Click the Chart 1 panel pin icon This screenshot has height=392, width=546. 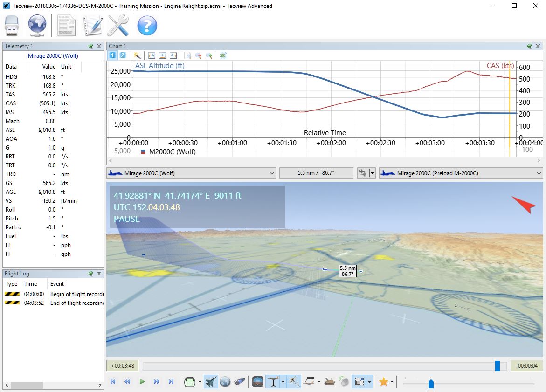[x=530, y=46]
